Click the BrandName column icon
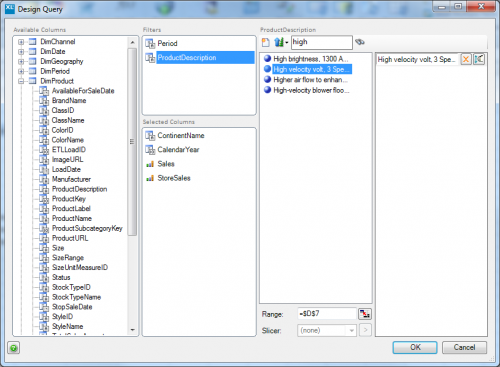The width and height of the screenshot is (500, 367). pyautogui.click(x=44, y=101)
